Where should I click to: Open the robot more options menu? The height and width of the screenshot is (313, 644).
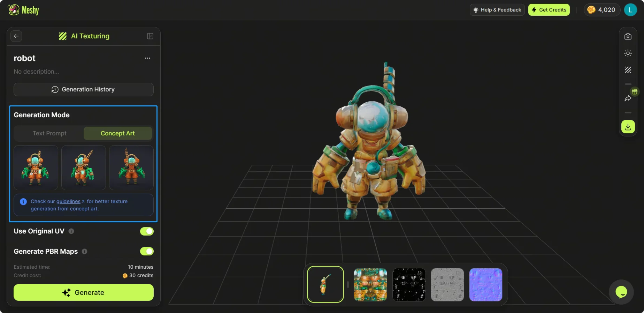pyautogui.click(x=147, y=58)
